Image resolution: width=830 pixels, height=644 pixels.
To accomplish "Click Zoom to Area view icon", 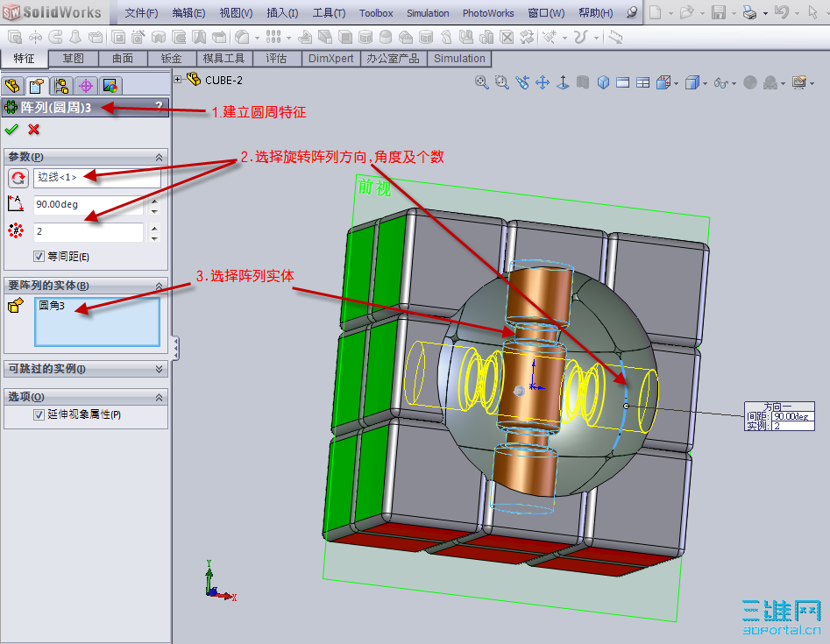I will (x=501, y=82).
